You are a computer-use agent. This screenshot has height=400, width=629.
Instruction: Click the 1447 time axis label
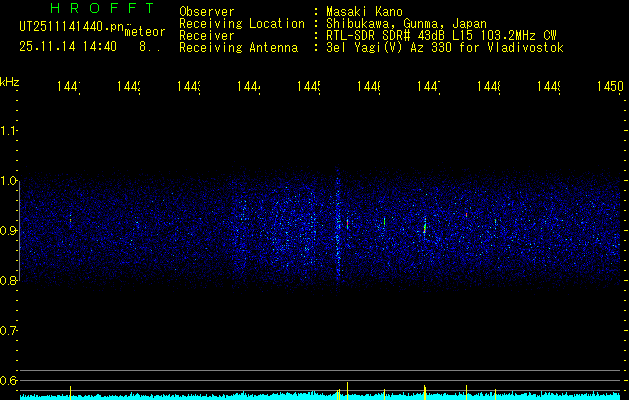pyautogui.click(x=428, y=87)
